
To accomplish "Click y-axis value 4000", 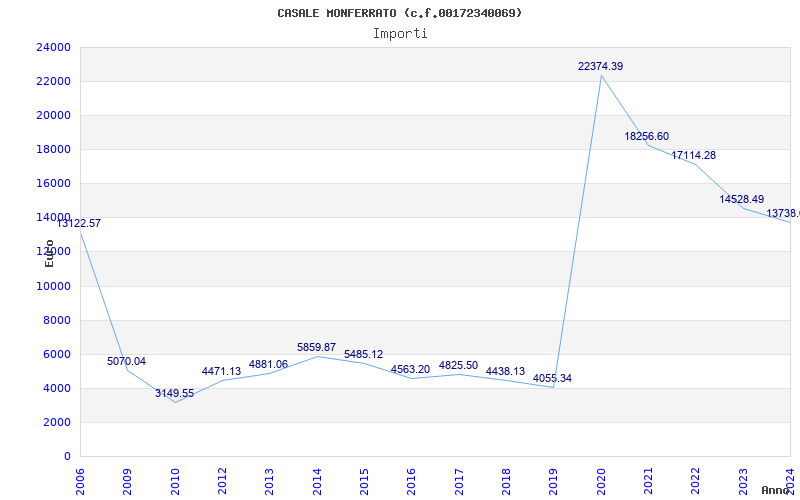I will 56,388.
